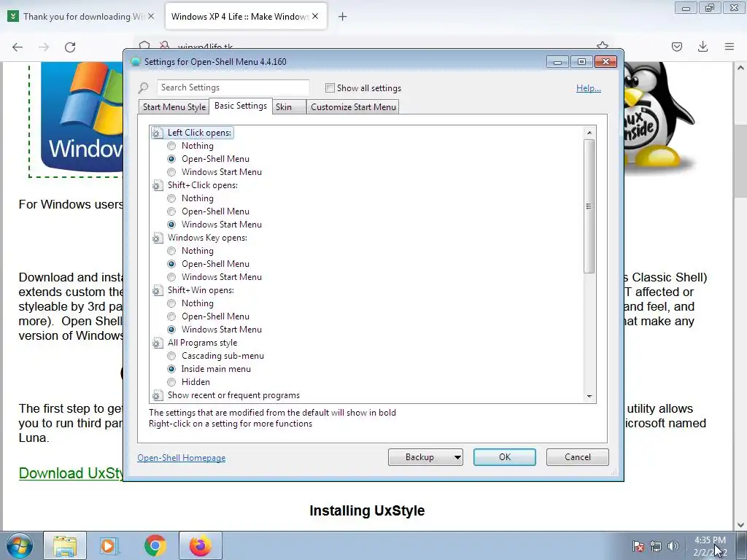Click settings list scroll down arrow
747x560 pixels.
589,396
